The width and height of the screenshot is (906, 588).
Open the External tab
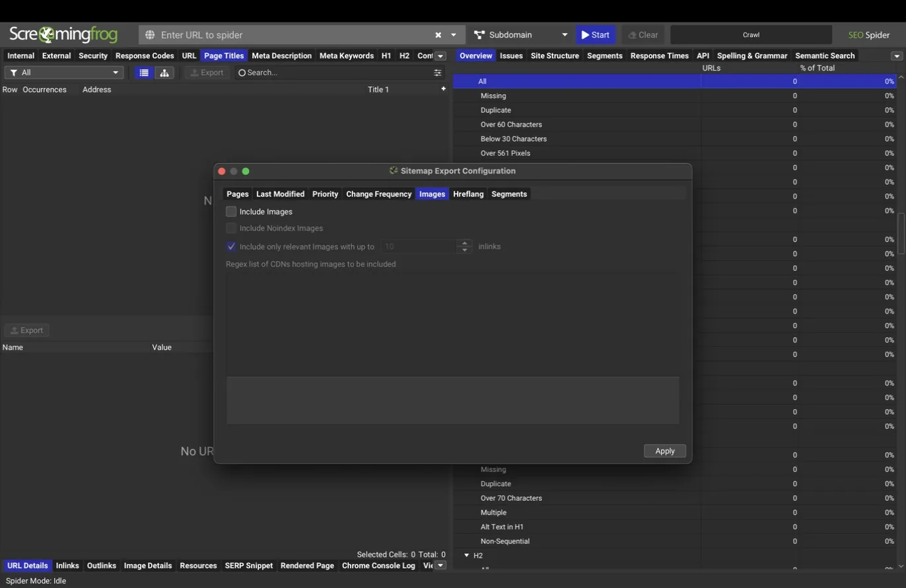(56, 56)
